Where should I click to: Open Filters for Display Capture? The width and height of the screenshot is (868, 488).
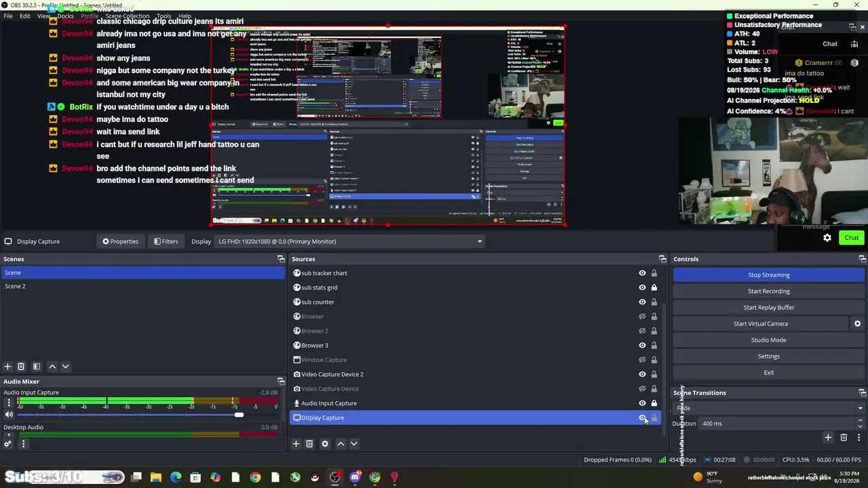point(166,241)
